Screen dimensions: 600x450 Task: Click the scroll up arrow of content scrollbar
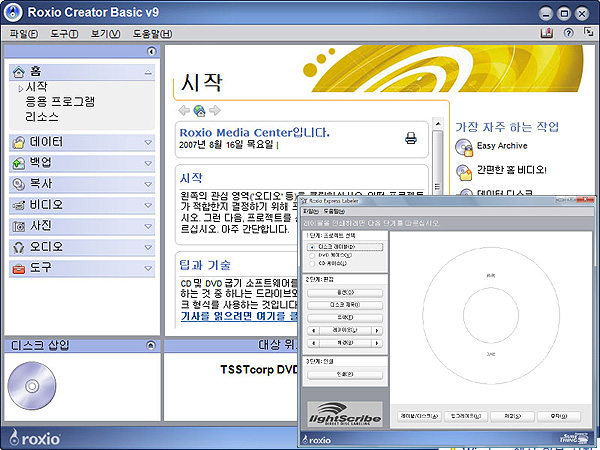437,124
